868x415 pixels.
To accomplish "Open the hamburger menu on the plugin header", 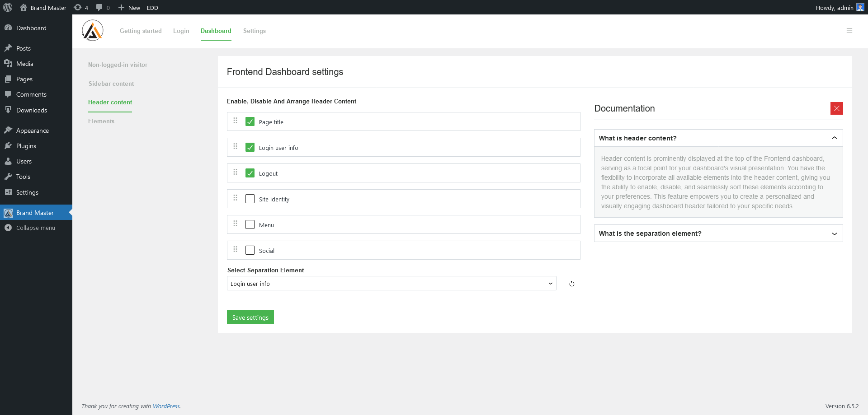I will (849, 31).
